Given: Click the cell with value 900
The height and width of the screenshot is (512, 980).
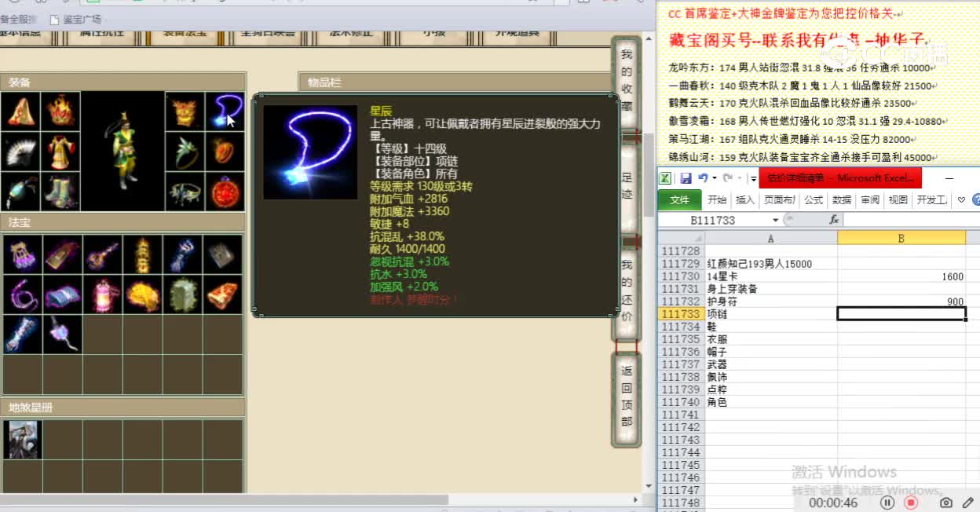Looking at the screenshot, I should click(x=901, y=302).
